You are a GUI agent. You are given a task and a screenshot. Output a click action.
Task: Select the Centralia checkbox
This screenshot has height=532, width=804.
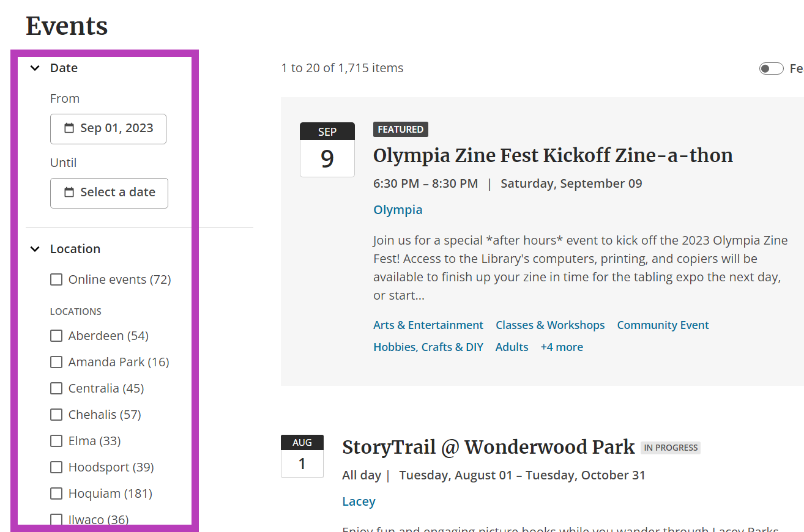[x=56, y=388]
